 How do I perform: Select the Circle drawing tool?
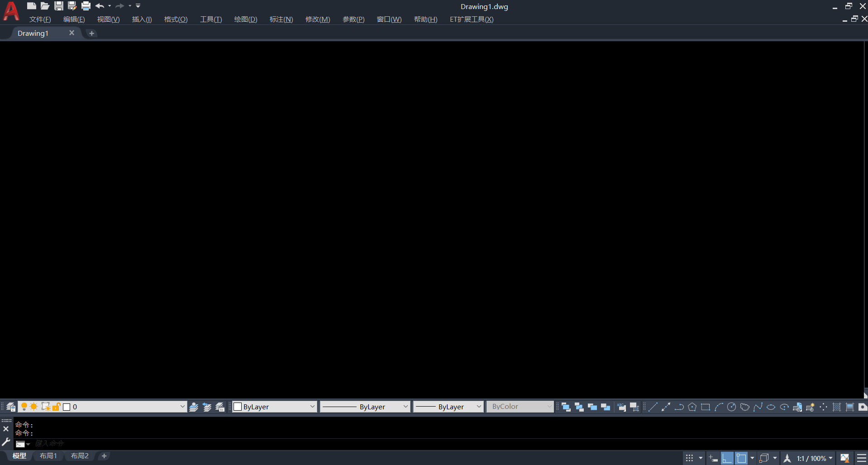point(731,407)
